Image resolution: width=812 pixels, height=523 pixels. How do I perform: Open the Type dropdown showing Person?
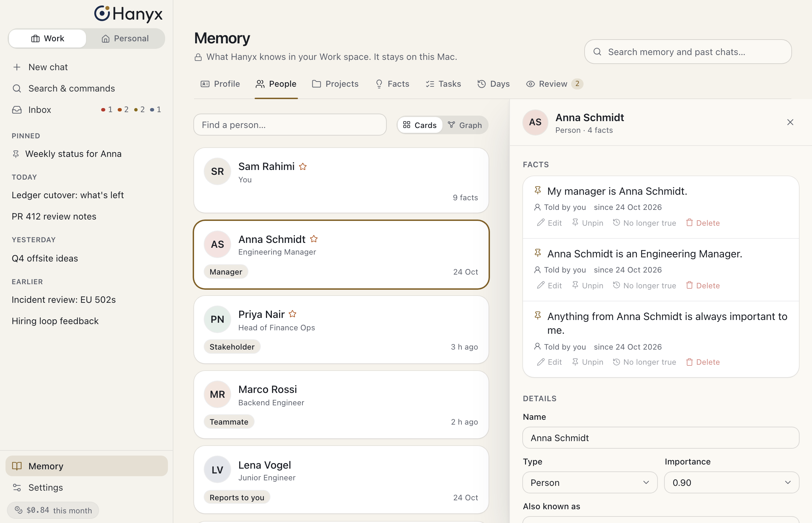click(x=590, y=482)
